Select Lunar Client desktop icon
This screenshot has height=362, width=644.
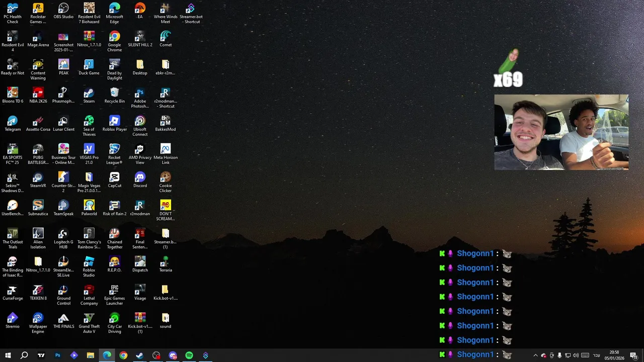coord(63,123)
